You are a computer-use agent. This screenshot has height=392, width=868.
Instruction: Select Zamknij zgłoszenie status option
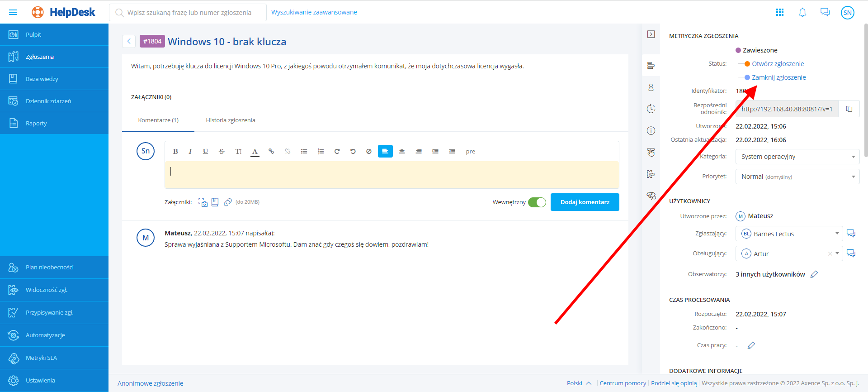[778, 77]
